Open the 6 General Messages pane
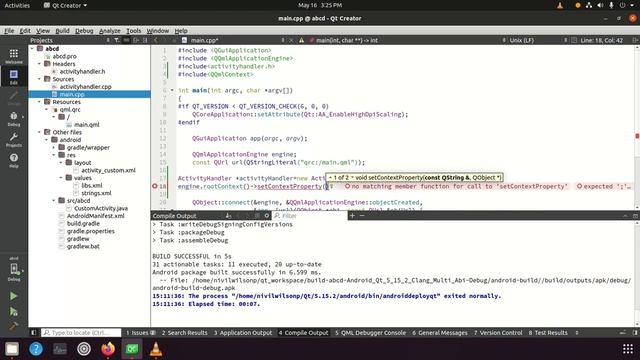Viewport: 640px width, 360px height. pos(440,333)
